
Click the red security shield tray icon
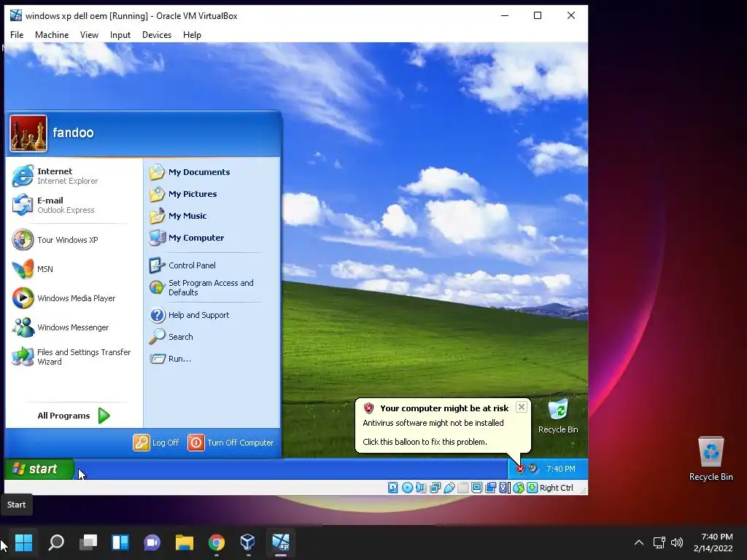click(519, 469)
